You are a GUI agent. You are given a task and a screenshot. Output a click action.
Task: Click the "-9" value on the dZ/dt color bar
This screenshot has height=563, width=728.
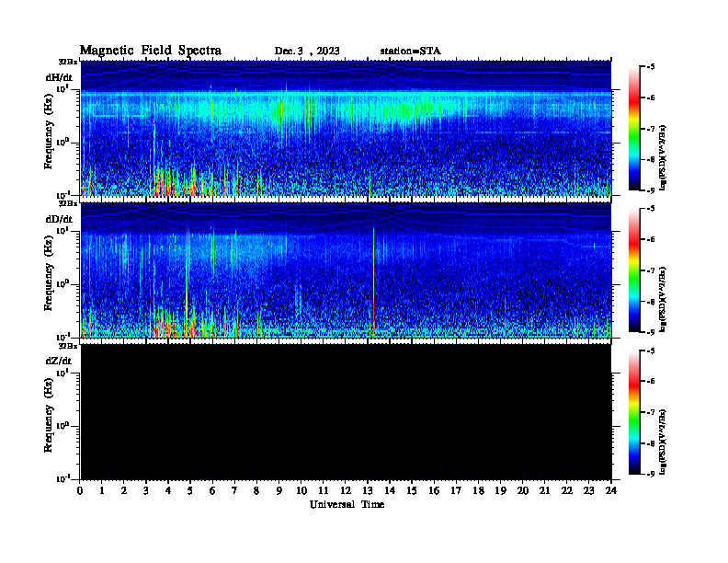coord(650,474)
